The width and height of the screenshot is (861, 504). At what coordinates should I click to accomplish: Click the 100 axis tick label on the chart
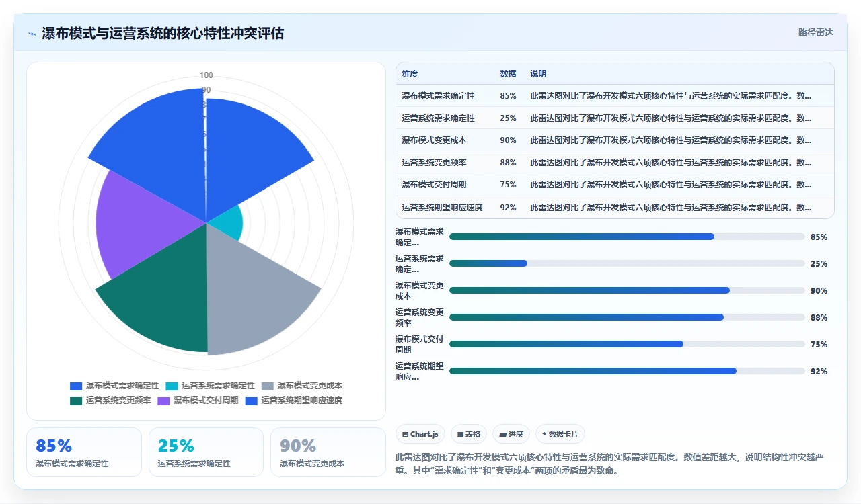click(x=206, y=75)
